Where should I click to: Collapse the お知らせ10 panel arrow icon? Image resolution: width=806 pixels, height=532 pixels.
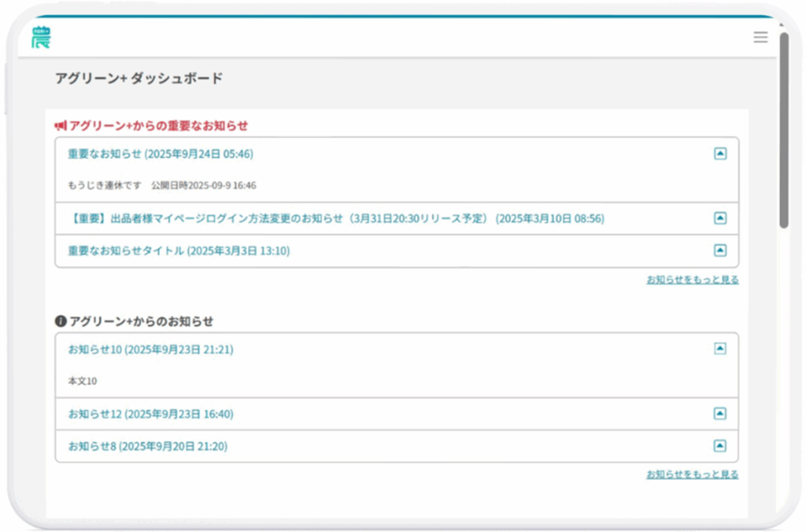(719, 349)
